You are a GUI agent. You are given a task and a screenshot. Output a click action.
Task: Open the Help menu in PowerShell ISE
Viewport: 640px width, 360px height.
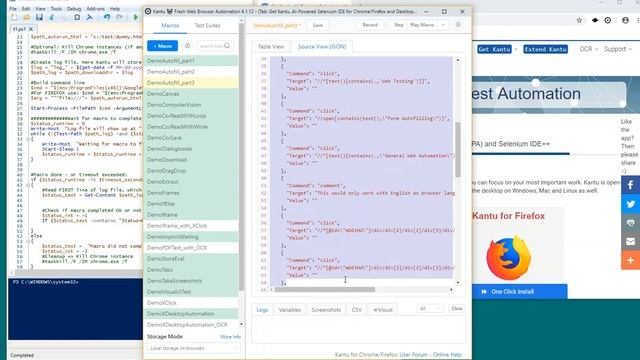pyautogui.click(x=115, y=9)
